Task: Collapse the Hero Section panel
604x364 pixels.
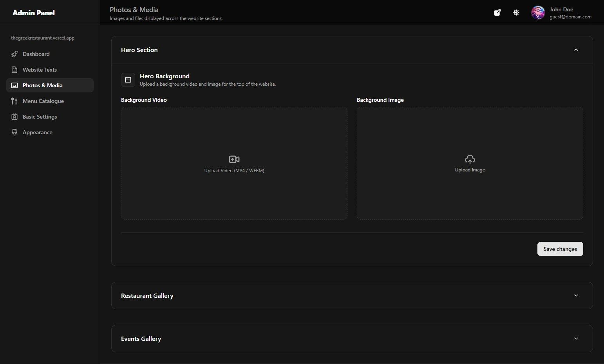Action: [576, 50]
